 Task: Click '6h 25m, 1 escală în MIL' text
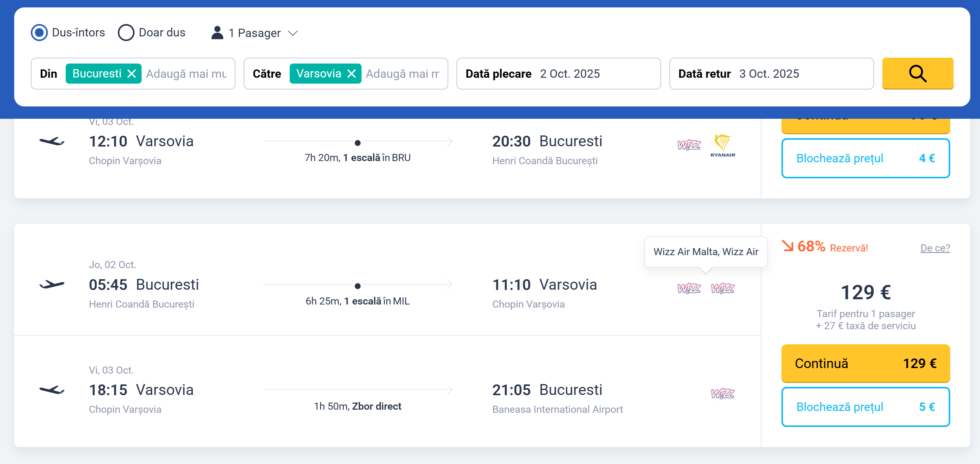358,301
